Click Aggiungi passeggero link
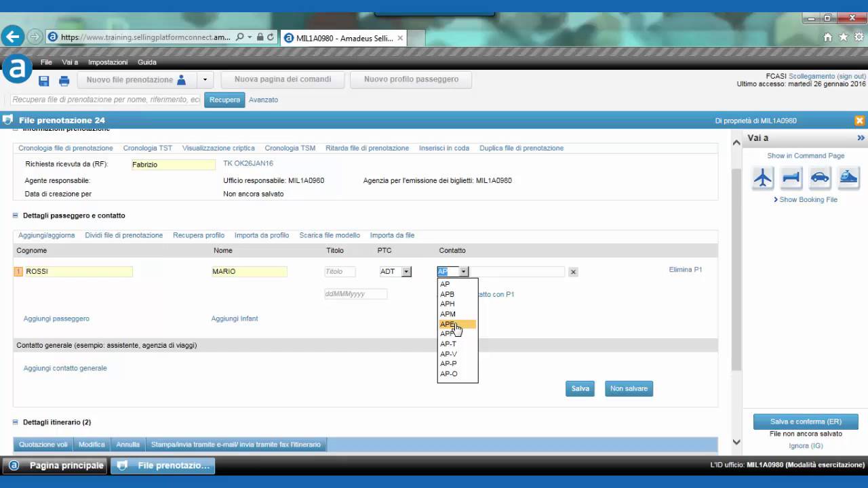The height and width of the screenshot is (488, 868). pyautogui.click(x=56, y=319)
